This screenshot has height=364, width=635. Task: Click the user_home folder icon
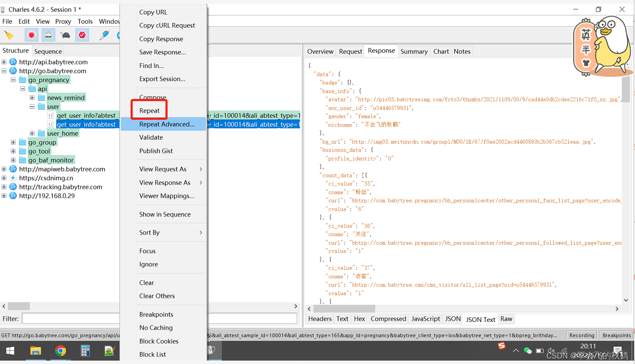[x=41, y=133]
